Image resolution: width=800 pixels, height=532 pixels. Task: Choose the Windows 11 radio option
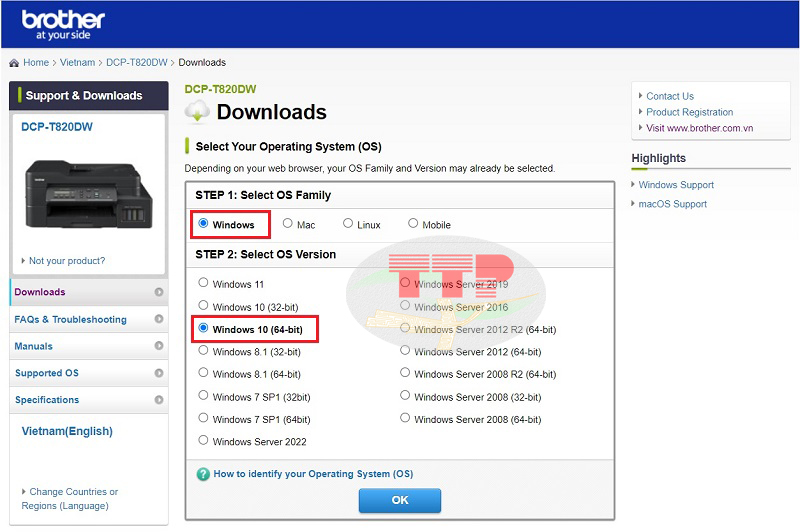(203, 283)
